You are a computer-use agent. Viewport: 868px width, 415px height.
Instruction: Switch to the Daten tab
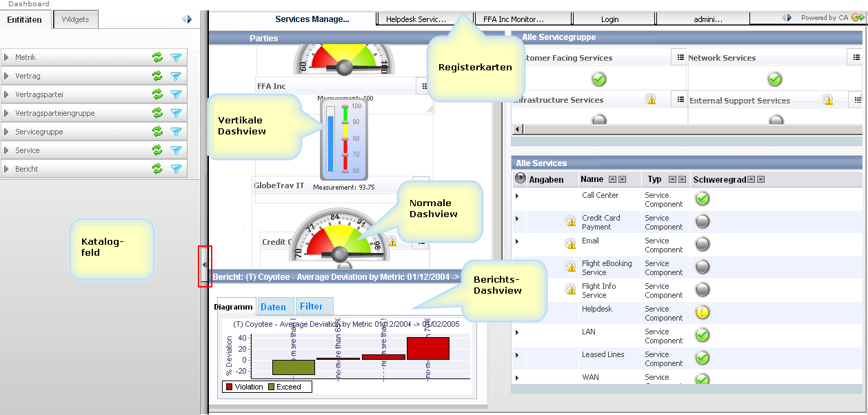(x=275, y=305)
